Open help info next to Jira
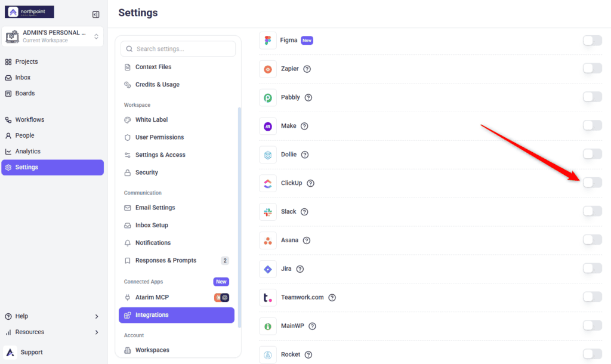The image size is (611, 364). pyautogui.click(x=300, y=269)
